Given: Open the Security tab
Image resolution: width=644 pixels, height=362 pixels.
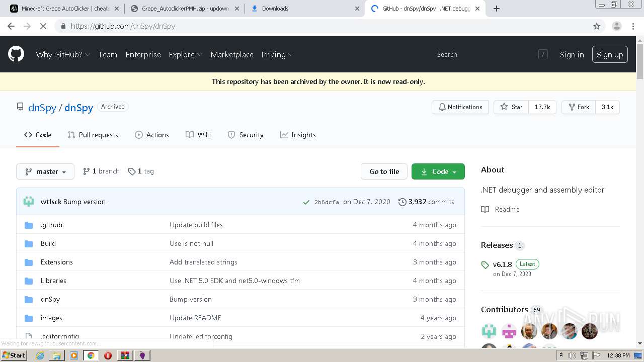Looking at the screenshot, I should (246, 135).
